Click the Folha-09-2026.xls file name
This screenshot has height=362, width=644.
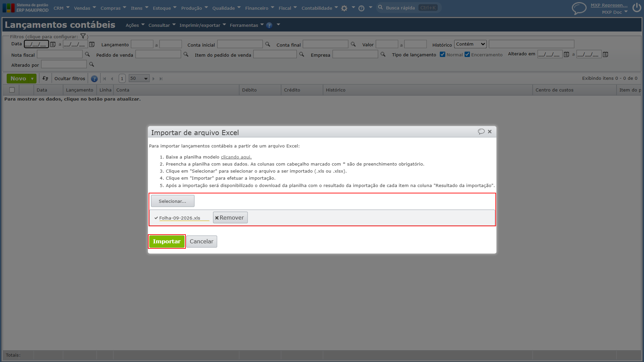pos(179,218)
